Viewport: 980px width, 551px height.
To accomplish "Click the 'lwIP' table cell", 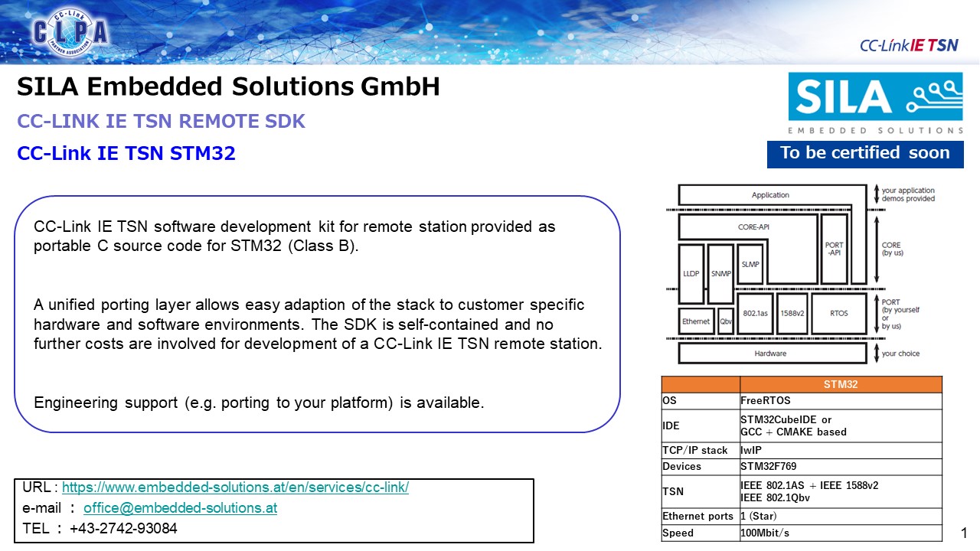I will click(x=841, y=450).
